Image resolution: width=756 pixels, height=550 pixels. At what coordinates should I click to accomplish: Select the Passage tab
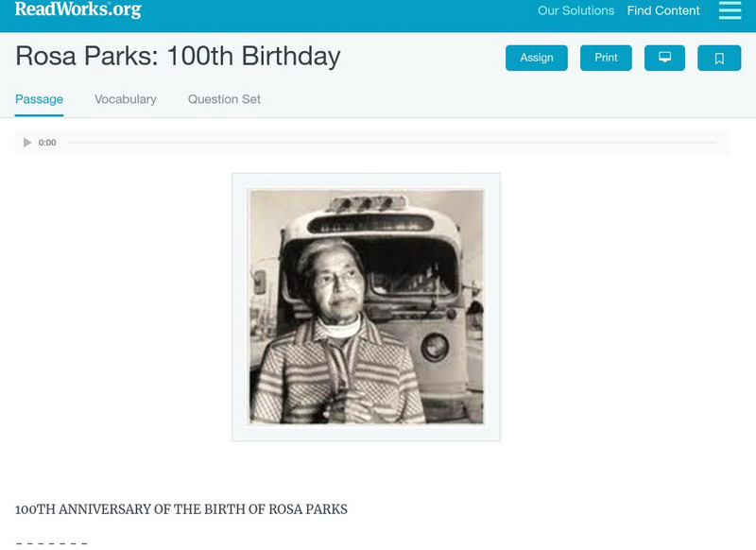(39, 99)
